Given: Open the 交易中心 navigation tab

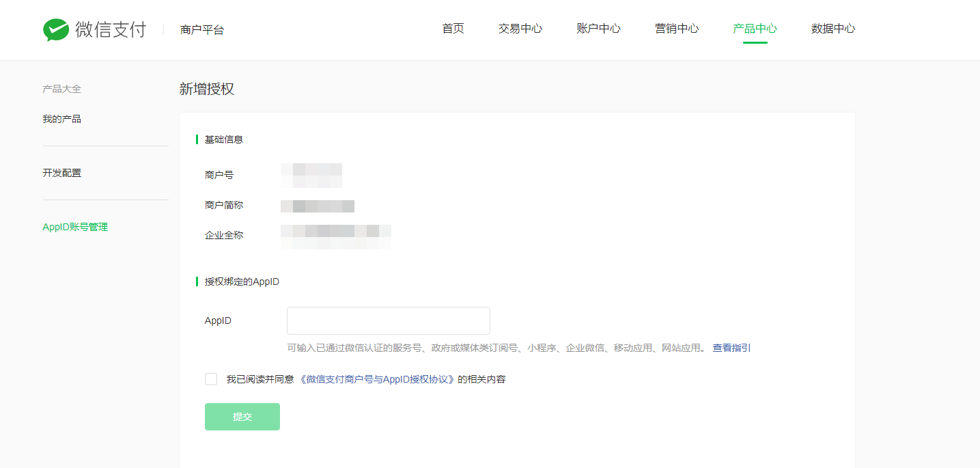Looking at the screenshot, I should pos(520,29).
